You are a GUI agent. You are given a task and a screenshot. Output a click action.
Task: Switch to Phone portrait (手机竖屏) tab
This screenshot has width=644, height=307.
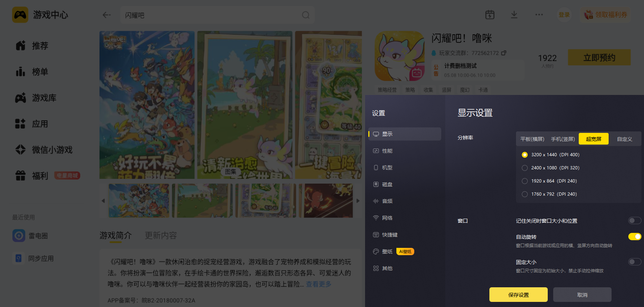pyautogui.click(x=563, y=139)
